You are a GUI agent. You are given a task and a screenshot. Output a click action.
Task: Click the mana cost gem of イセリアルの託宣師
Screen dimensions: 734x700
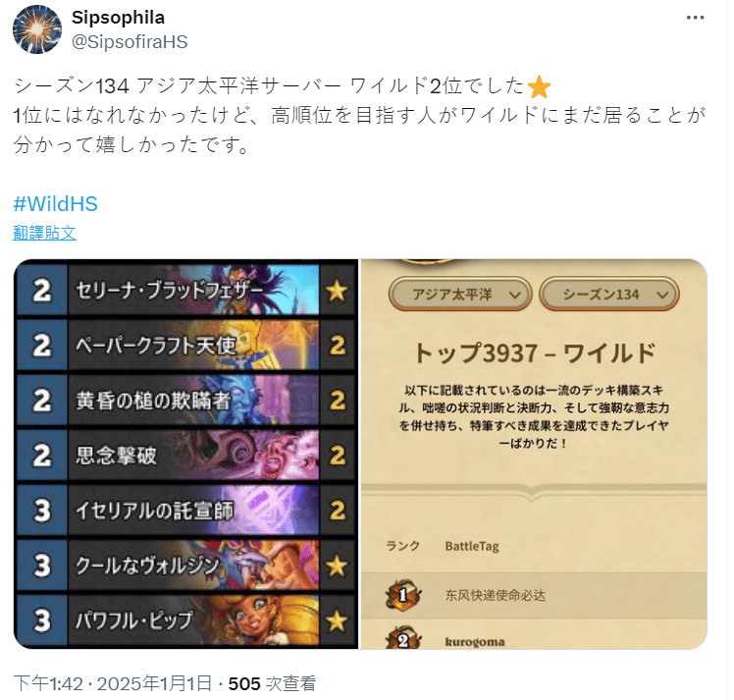pos(41,510)
